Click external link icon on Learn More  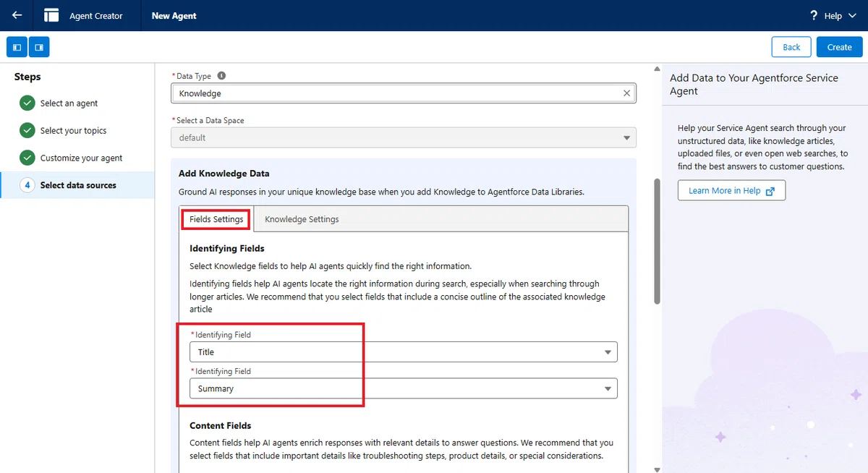click(770, 191)
